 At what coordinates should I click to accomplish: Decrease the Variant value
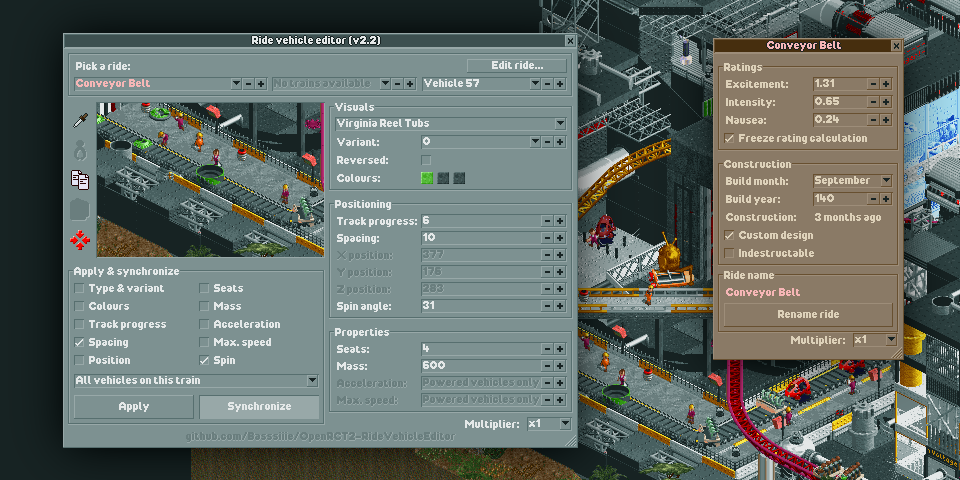[547, 142]
